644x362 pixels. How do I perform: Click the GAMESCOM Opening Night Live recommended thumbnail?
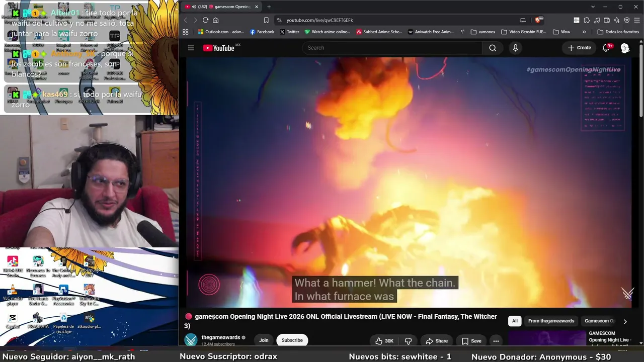pyautogui.click(x=547, y=338)
